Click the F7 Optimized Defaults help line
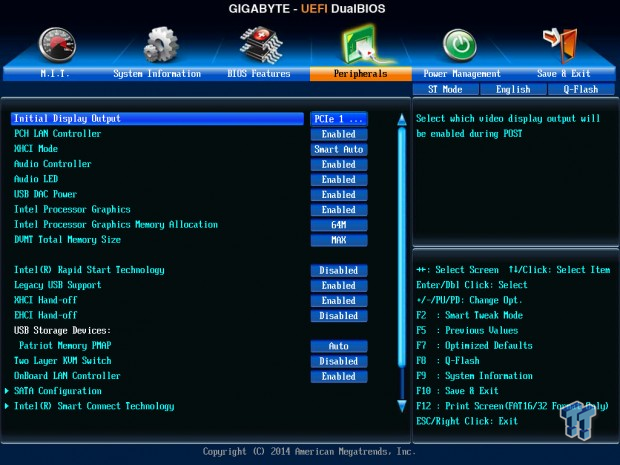 [x=474, y=346]
